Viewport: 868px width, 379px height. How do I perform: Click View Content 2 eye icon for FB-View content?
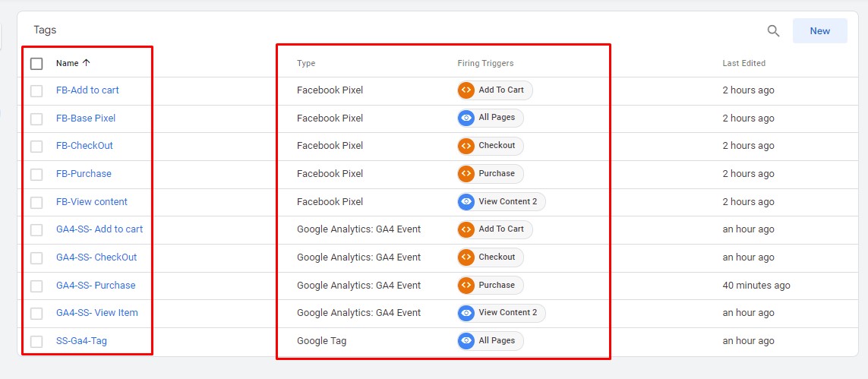(x=466, y=202)
